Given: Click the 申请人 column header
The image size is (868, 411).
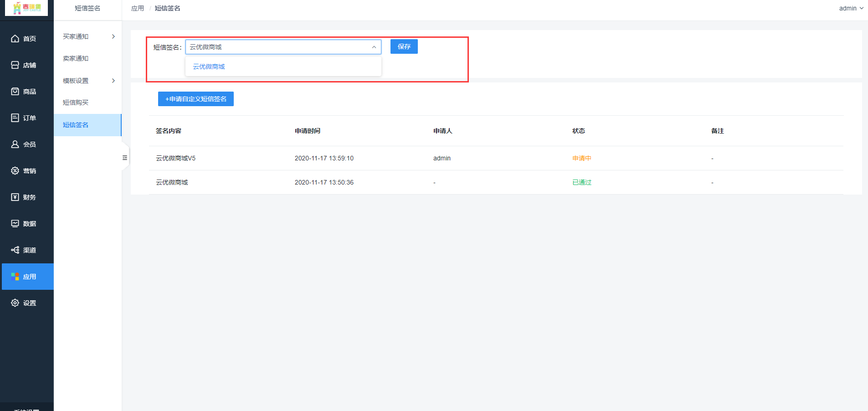Looking at the screenshot, I should tap(443, 131).
